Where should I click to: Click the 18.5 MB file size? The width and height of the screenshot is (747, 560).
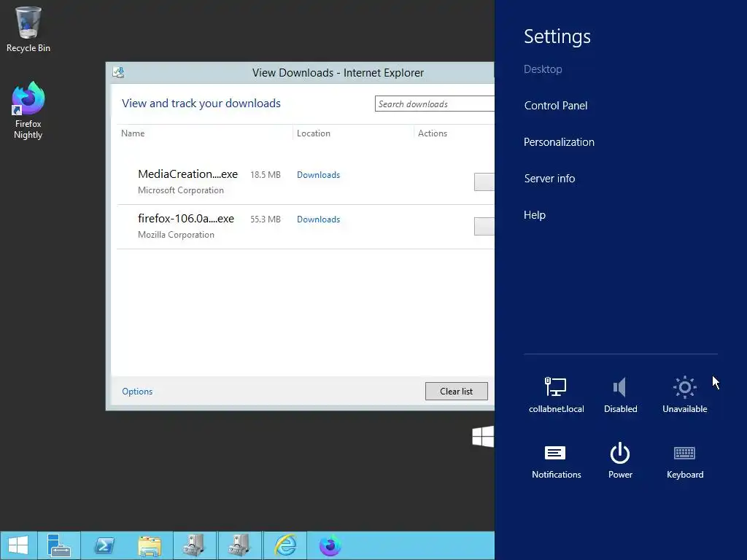tap(266, 175)
